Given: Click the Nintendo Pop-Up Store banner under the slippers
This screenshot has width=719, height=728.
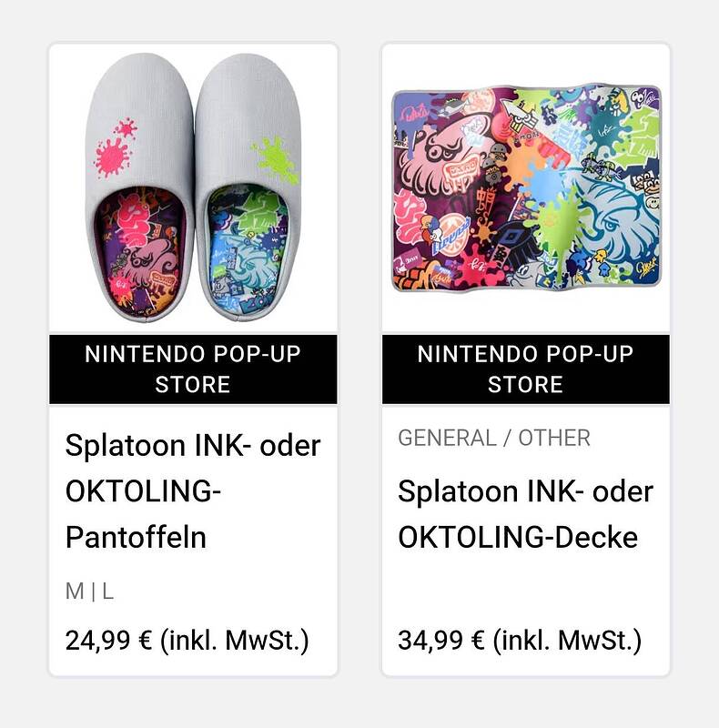Looking at the screenshot, I should (193, 369).
